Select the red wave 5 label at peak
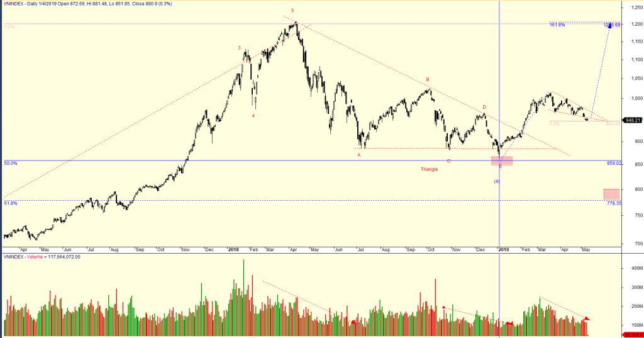 coord(292,11)
